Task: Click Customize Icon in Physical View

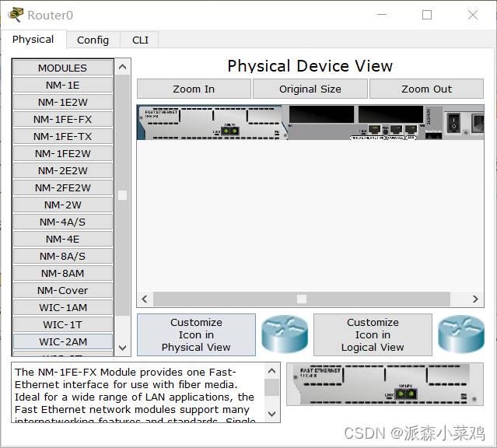Action: [196, 334]
